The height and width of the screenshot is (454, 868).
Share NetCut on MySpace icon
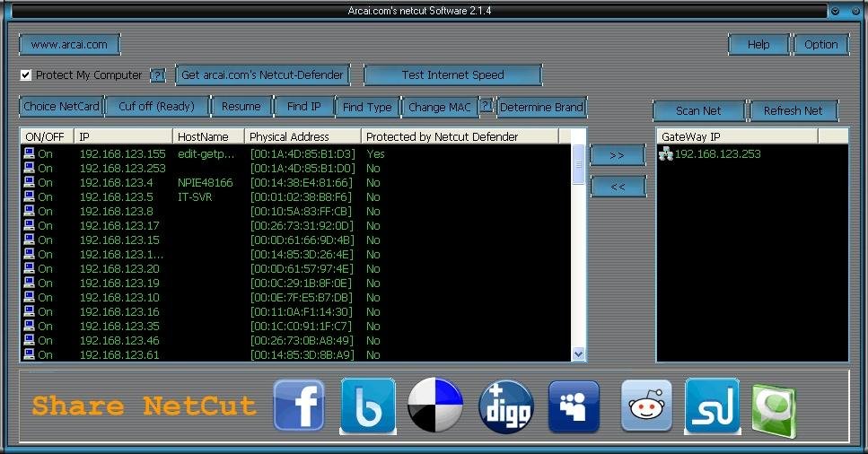(x=574, y=406)
